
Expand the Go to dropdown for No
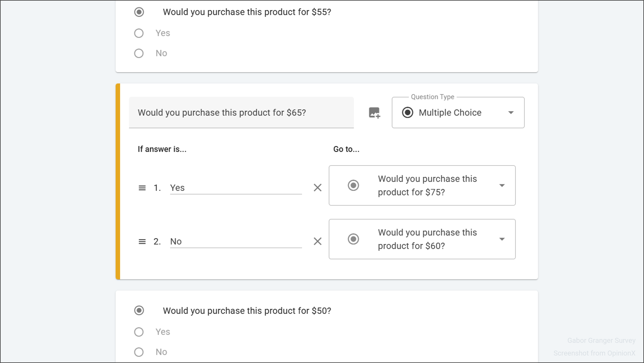click(x=502, y=239)
